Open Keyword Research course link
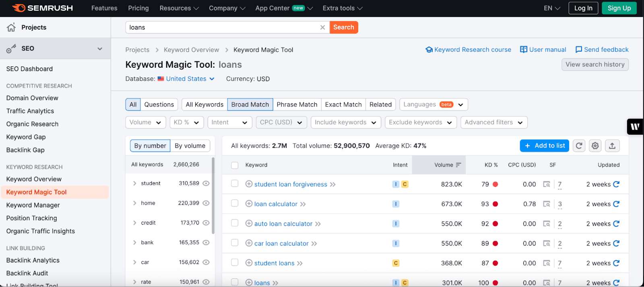Viewport: 644px width, 287px height. click(x=469, y=50)
